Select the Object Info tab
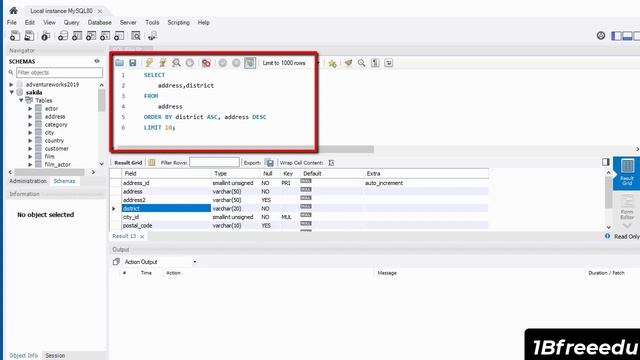Image resolution: width=640 pixels, height=360 pixels. pyautogui.click(x=23, y=356)
